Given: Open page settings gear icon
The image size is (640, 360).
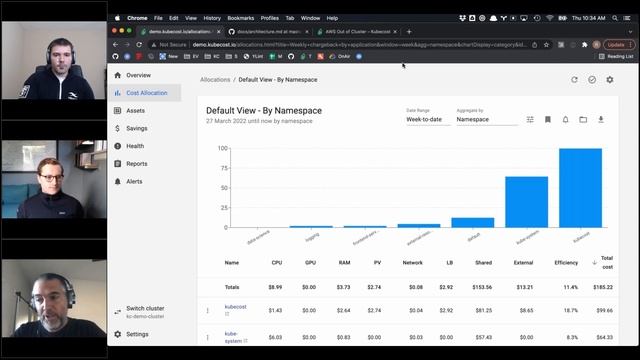Looking at the screenshot, I should (610, 80).
